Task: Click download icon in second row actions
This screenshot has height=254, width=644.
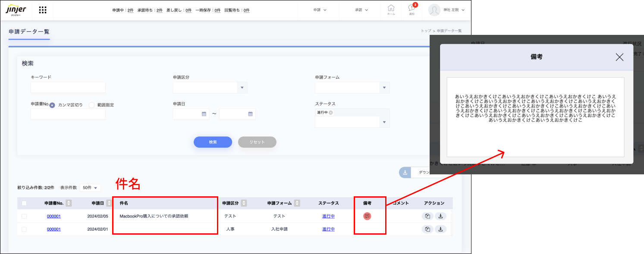Action: point(440,229)
